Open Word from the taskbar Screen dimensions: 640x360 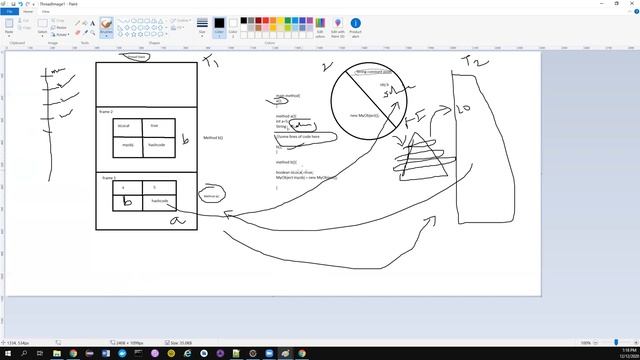(x=106, y=353)
